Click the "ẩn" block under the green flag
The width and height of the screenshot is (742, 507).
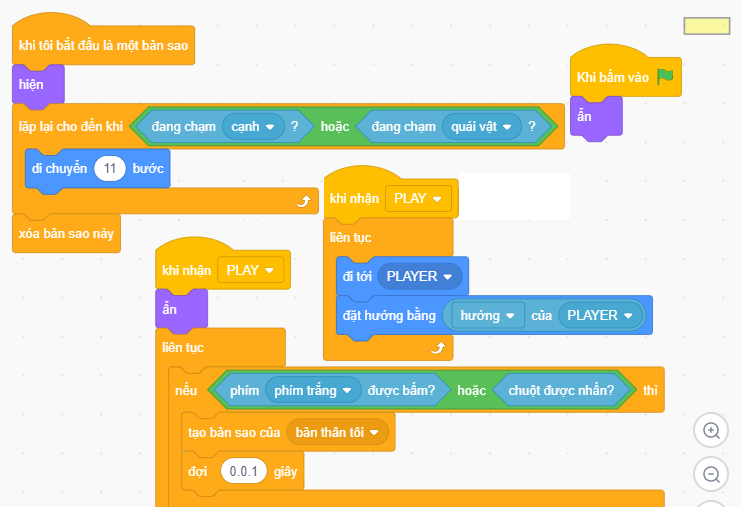[596, 116]
